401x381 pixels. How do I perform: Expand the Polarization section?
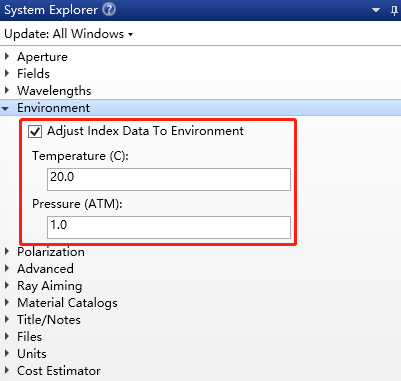tap(7, 252)
